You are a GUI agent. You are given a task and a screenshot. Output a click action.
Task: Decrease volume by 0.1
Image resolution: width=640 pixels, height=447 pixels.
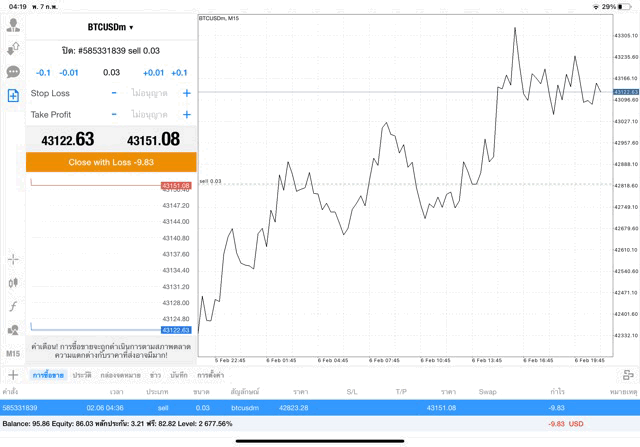[44, 73]
